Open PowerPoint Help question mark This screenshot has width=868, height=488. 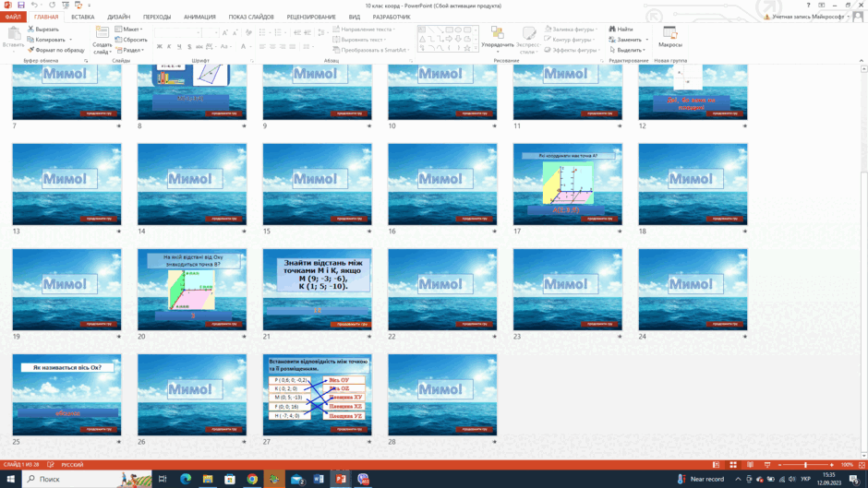pyautogui.click(x=808, y=5)
